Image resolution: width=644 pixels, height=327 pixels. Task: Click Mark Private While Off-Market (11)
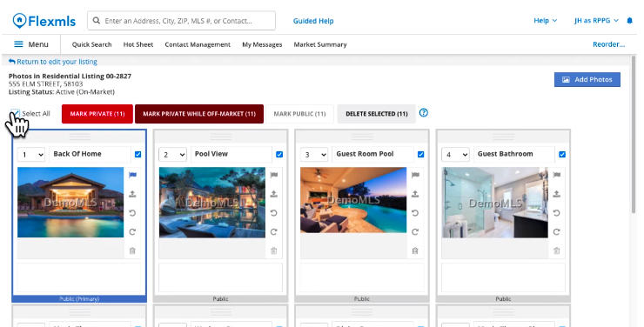point(199,114)
